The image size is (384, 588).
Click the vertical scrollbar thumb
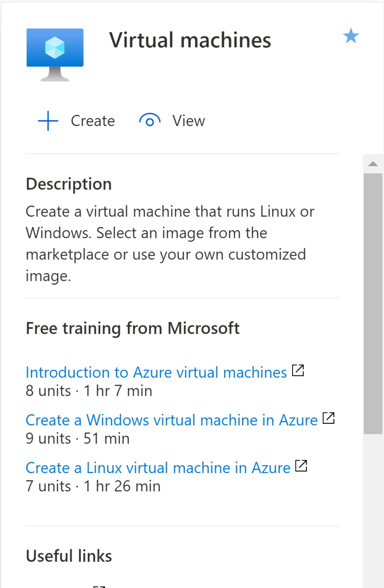[373, 304]
